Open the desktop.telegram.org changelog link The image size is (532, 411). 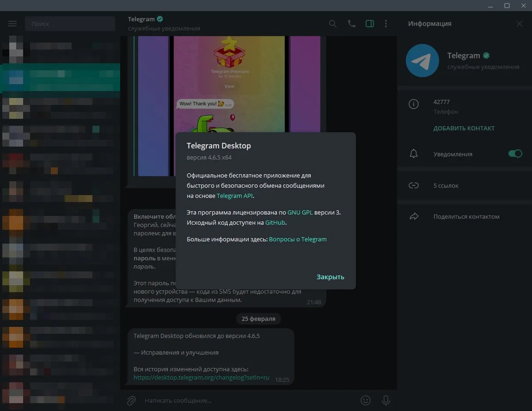pos(201,377)
